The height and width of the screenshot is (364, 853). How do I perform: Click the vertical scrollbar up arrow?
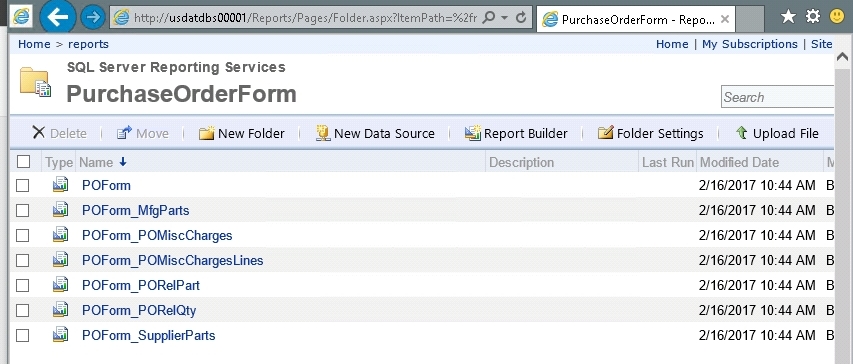pos(843,56)
